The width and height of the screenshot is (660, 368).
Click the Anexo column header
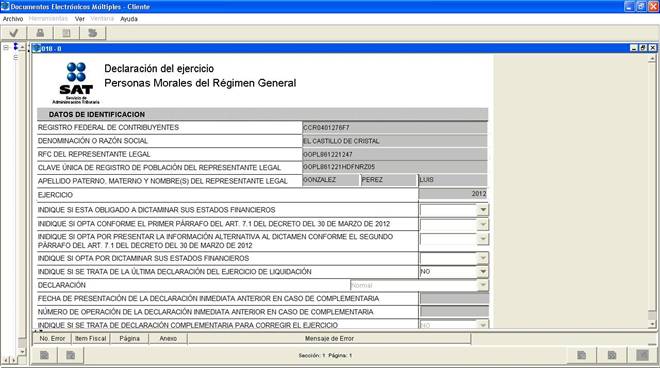(x=168, y=339)
